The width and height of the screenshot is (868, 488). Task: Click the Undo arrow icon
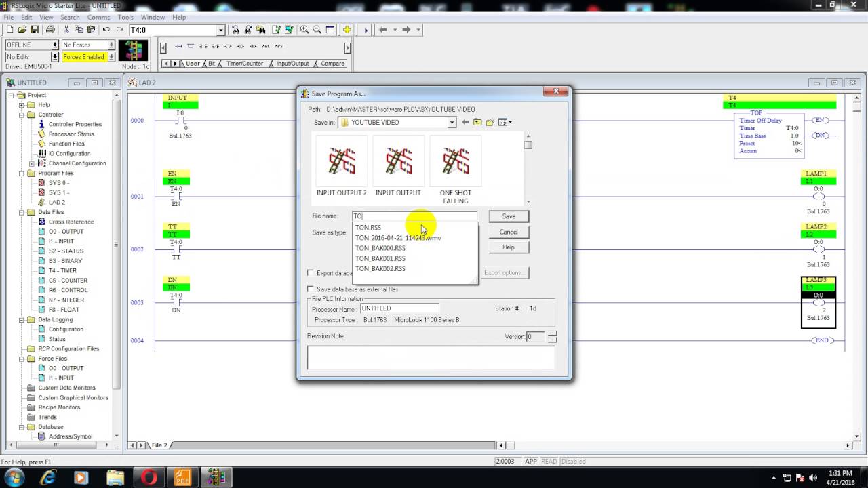106,30
